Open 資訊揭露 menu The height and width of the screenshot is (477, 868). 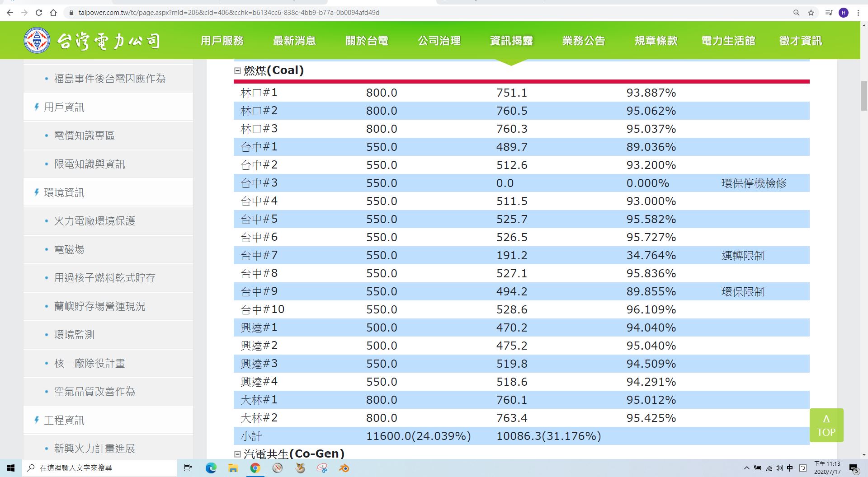511,41
